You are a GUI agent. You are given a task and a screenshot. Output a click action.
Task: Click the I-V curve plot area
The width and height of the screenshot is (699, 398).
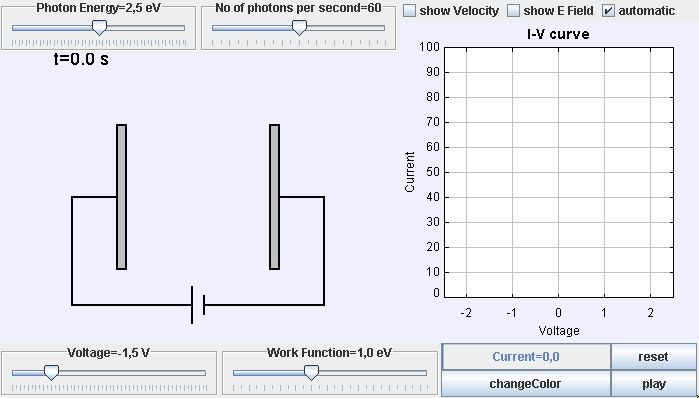[x=558, y=172]
